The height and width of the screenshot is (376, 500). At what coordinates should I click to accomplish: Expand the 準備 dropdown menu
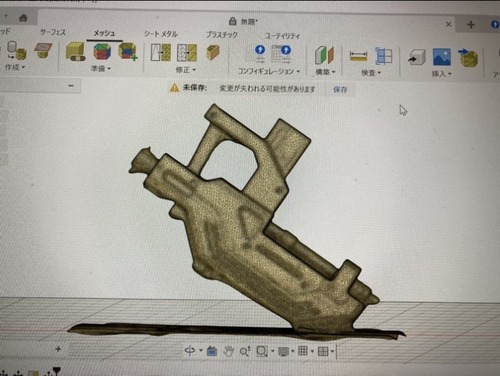pyautogui.click(x=101, y=68)
